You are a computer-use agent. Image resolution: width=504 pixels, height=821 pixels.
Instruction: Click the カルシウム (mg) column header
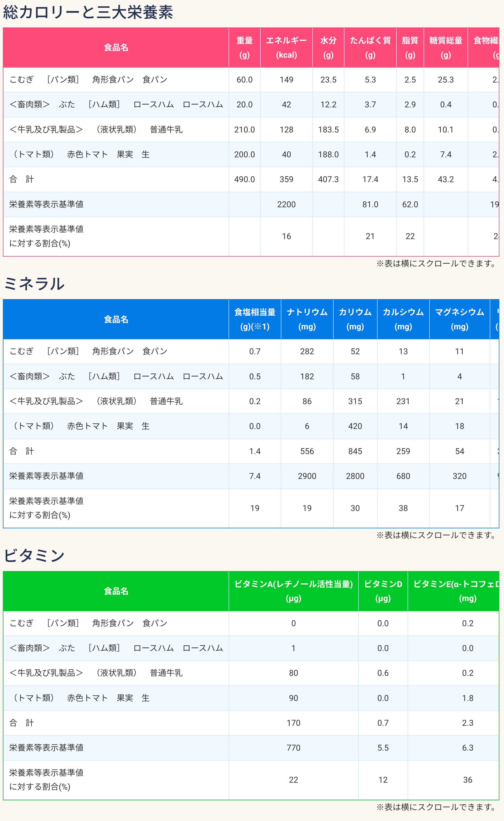(x=403, y=320)
